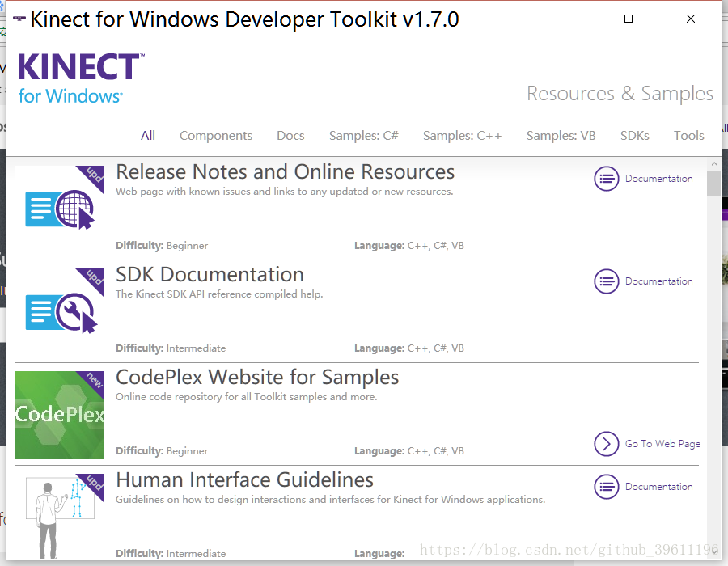Viewport: 728px width, 566px height.
Task: Open Release Notes Documentation circular icon
Action: (607, 179)
